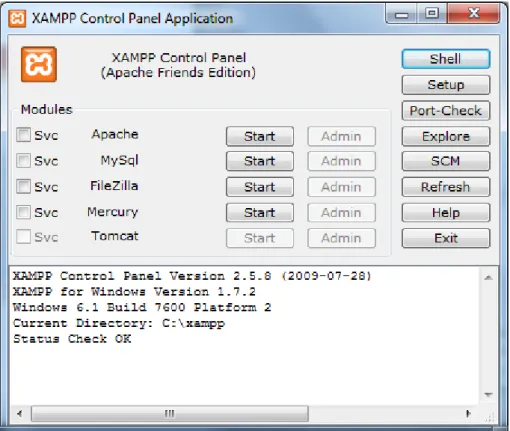Maximize the XAMPP window
Screen dimensions: 510x431
click(x=432, y=14)
